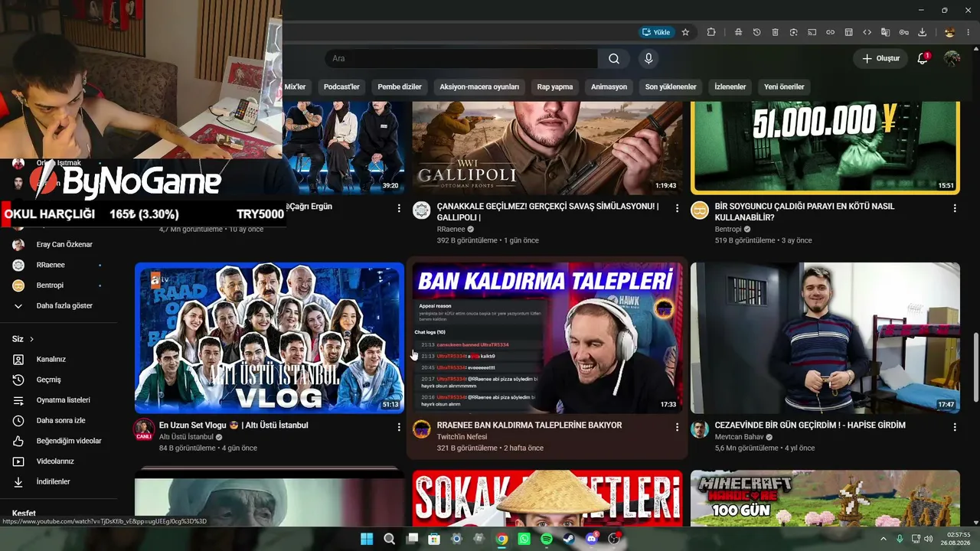Select the Pembe diziler filter chip
Viewport: 980px width, 551px height.
point(400,86)
